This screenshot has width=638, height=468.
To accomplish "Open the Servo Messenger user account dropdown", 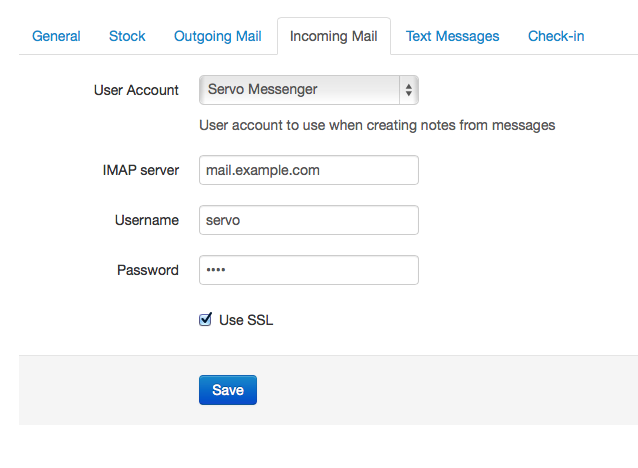I will tap(308, 90).
